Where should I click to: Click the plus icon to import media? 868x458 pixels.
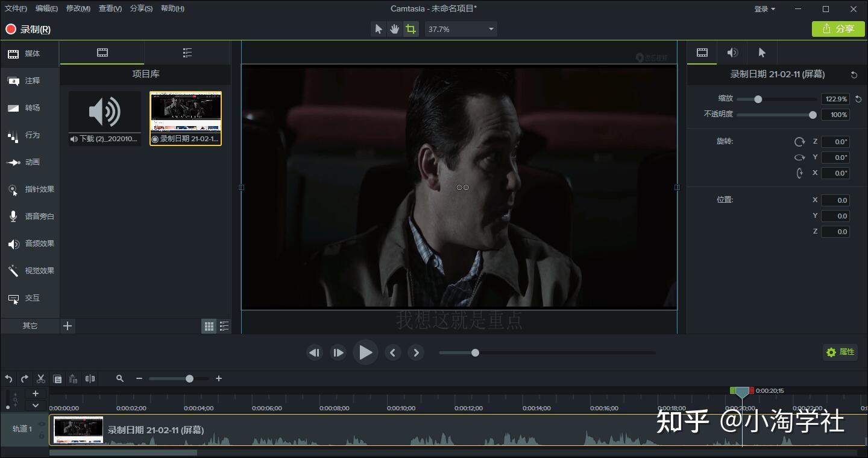coord(68,326)
